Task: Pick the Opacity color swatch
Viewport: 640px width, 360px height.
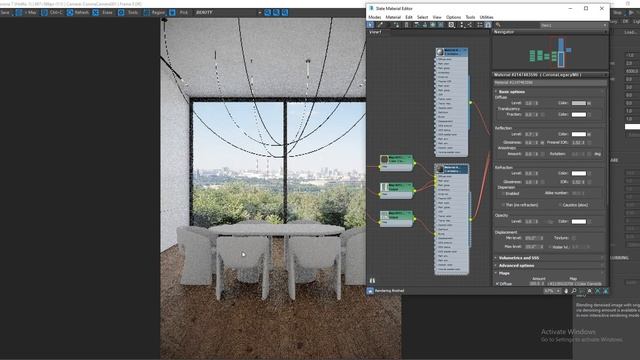Action: coord(578,222)
